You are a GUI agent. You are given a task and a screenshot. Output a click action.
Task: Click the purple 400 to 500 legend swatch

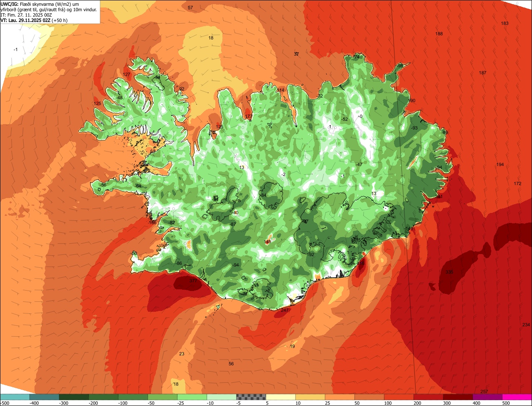(x=488, y=397)
